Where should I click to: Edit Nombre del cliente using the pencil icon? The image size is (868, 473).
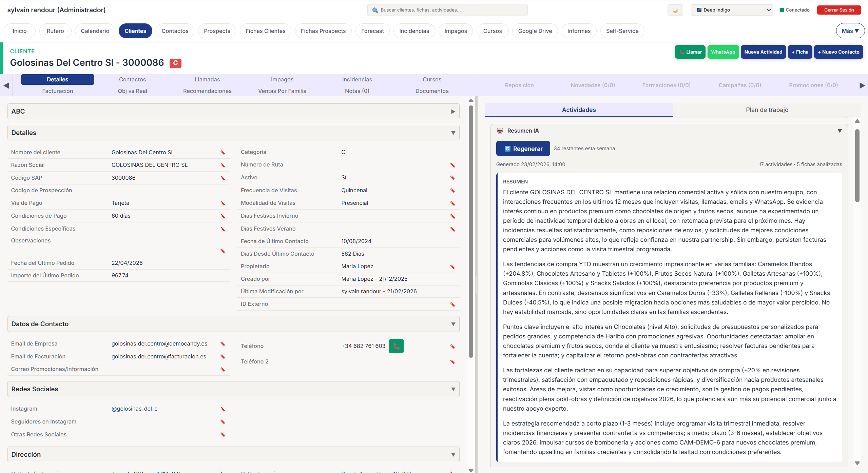(223, 153)
